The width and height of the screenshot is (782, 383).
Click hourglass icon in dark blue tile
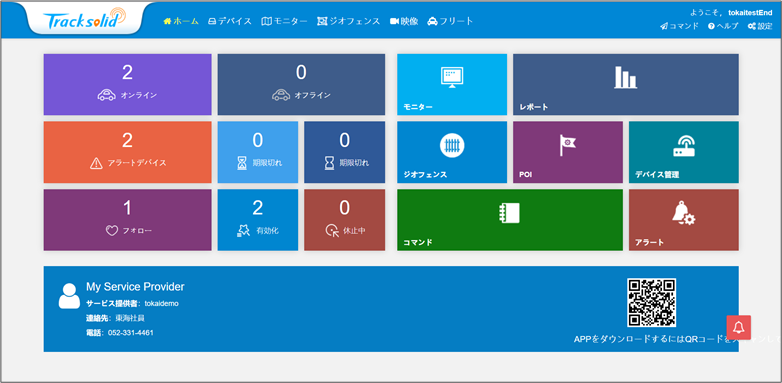tap(329, 163)
